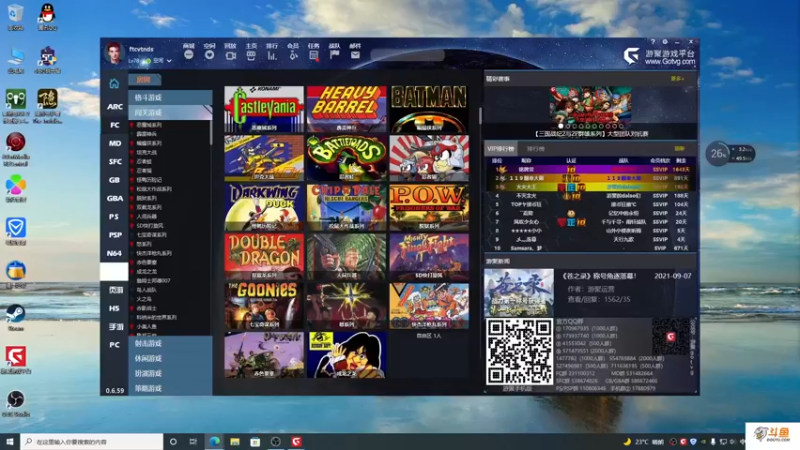This screenshot has width=800, height=450.
Task: Open the 苍之录 news headline
Action: (599, 276)
